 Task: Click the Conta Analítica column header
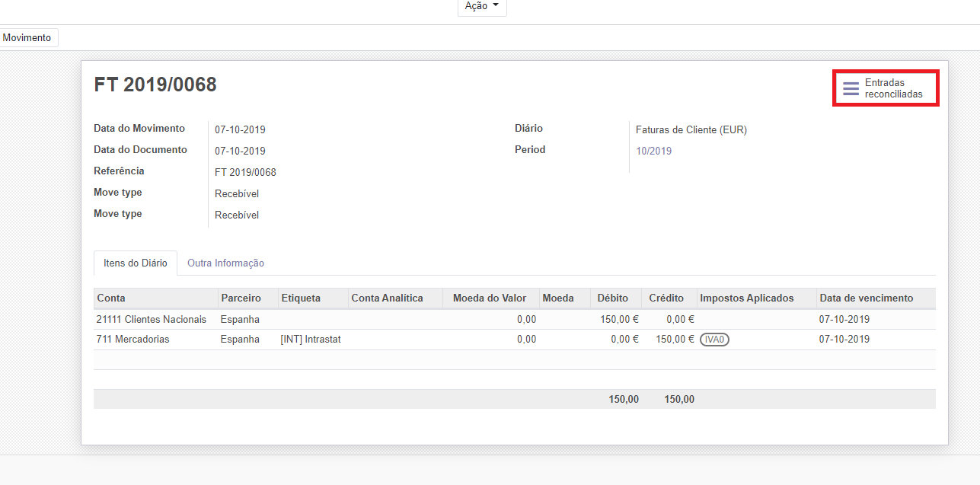tap(387, 298)
